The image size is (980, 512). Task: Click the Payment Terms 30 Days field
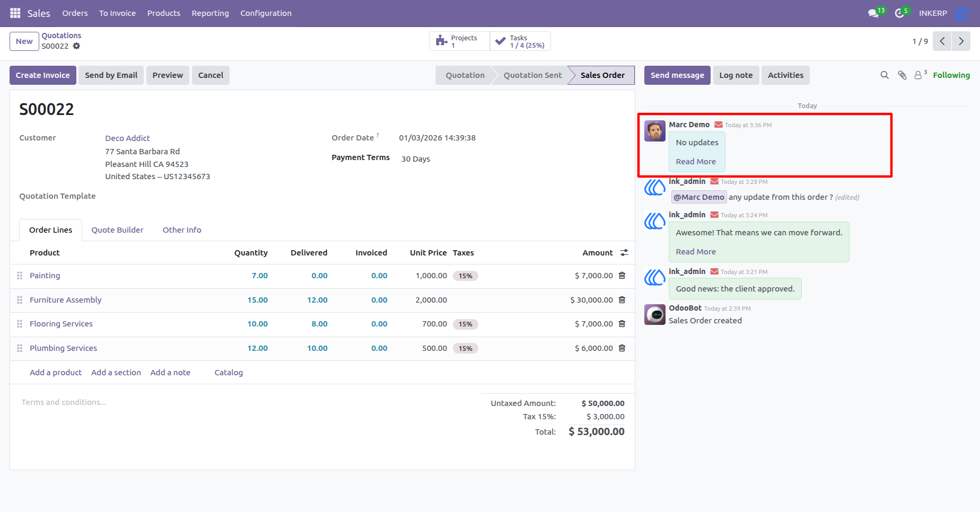416,159
